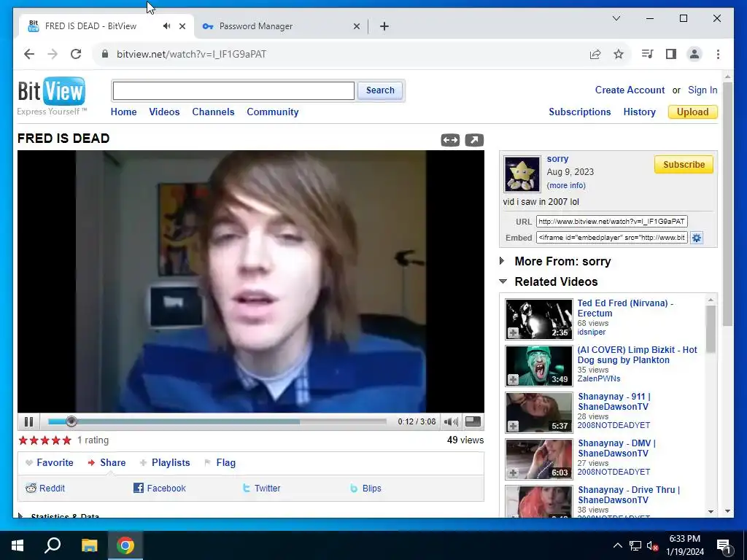Open the media control icon in Chrome toolbar
The height and width of the screenshot is (560, 747).
[647, 54]
